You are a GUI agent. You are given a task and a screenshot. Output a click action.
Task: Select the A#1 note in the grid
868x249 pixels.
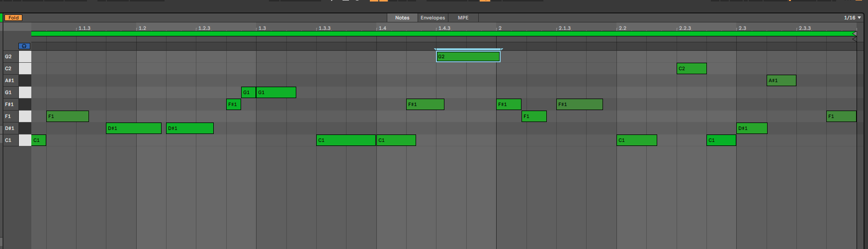click(781, 81)
